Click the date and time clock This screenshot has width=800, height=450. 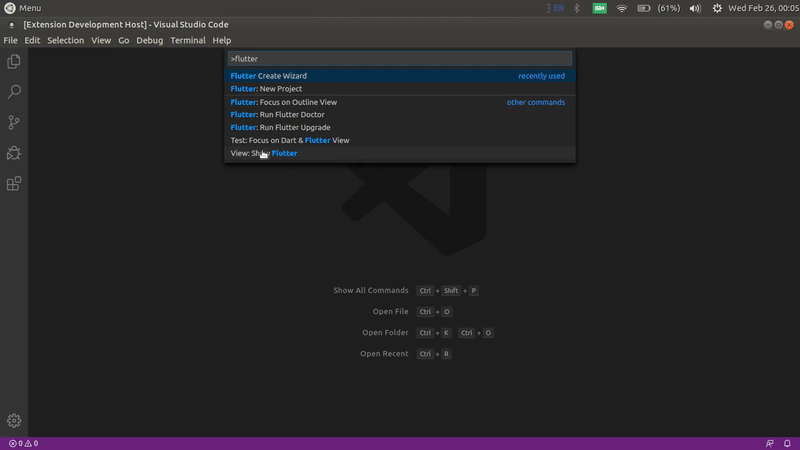[762, 8]
